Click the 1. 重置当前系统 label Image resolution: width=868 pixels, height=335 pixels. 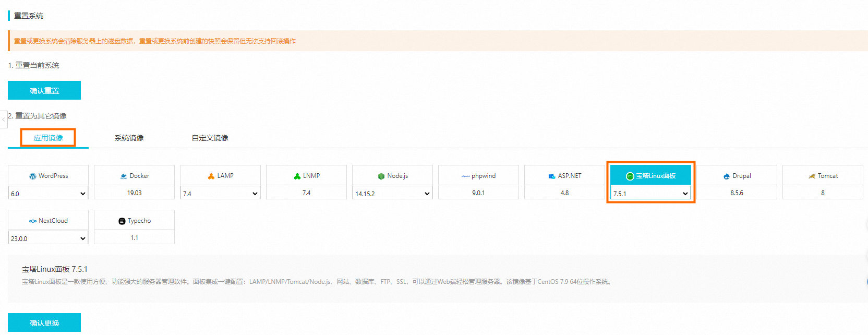(x=33, y=65)
